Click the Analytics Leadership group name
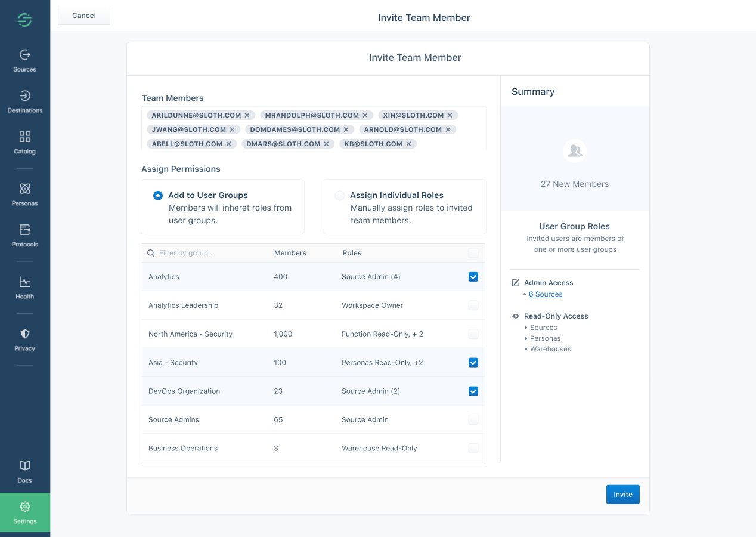 coord(184,305)
